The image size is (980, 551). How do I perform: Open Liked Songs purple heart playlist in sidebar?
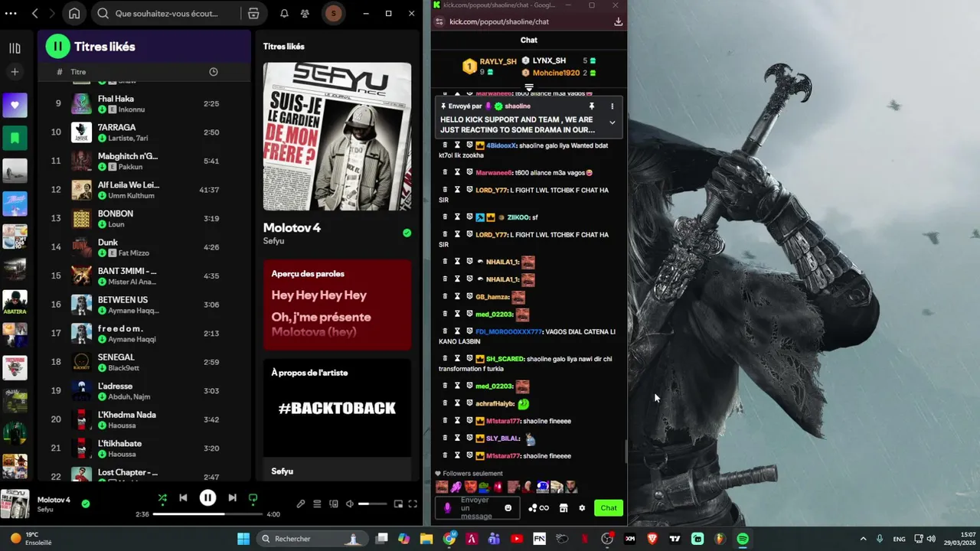[15, 105]
